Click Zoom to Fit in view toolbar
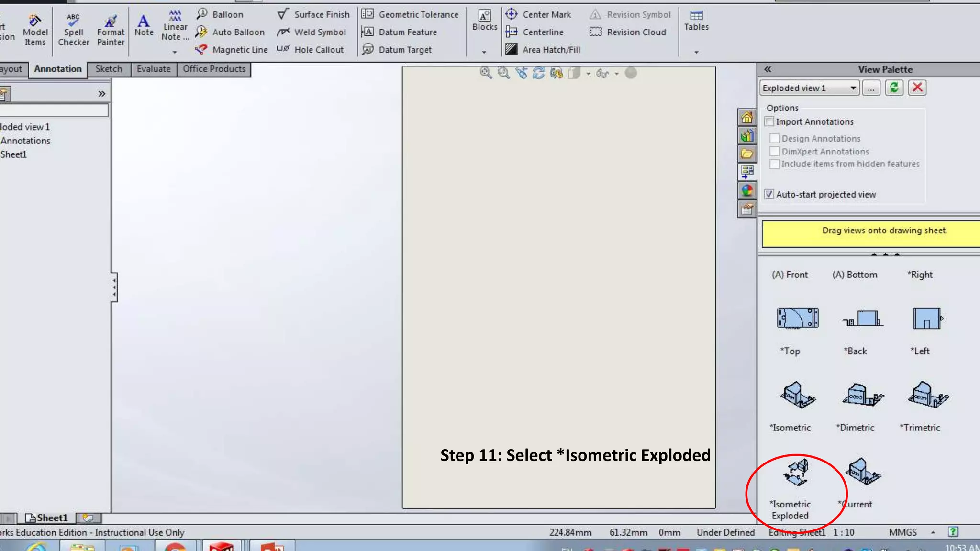This screenshot has width=980, height=551. point(486,73)
